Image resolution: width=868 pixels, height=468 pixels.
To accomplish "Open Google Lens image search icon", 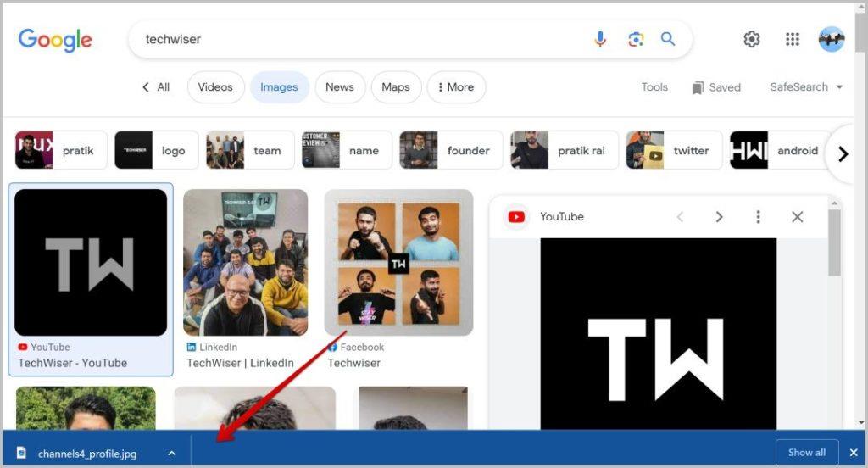I will pos(636,39).
